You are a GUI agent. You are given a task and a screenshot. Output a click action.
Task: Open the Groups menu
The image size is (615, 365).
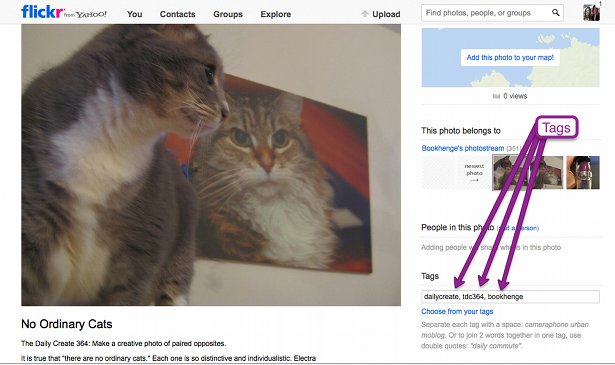tap(228, 14)
